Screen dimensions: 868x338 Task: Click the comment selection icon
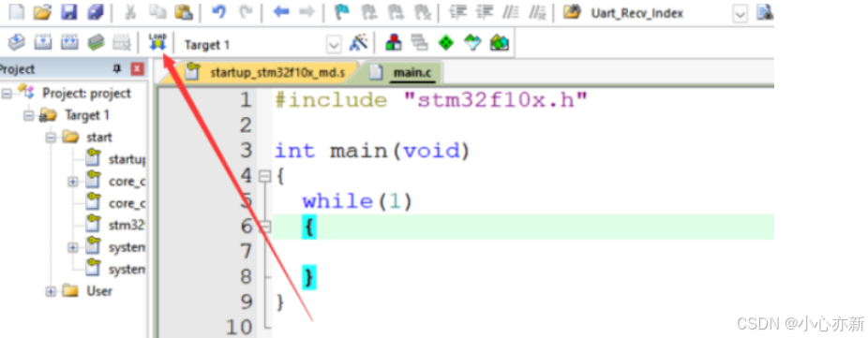pos(510,11)
